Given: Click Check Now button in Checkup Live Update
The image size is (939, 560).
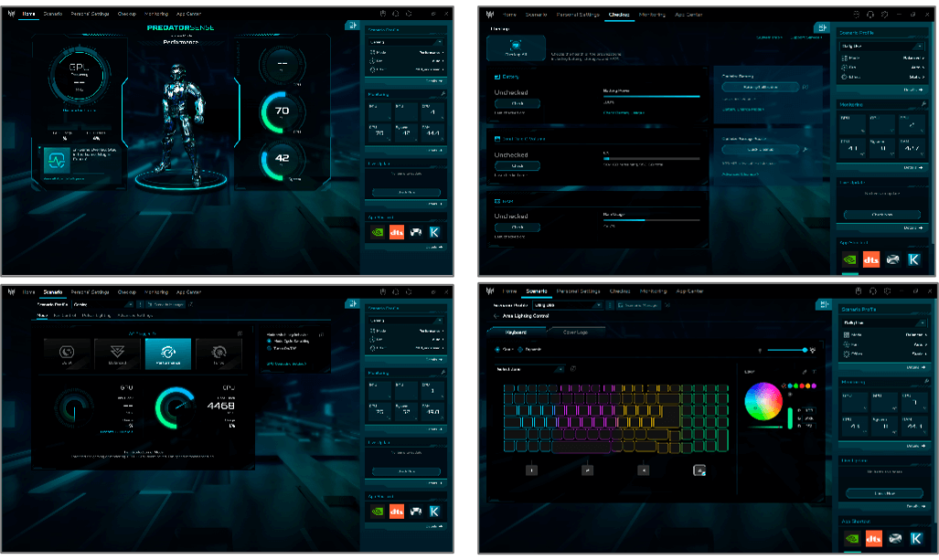Looking at the screenshot, I should click(x=882, y=214).
